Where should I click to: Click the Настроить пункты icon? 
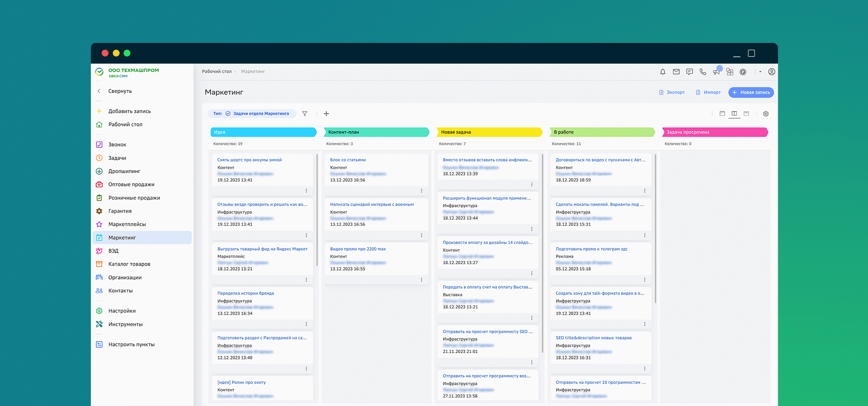(x=99, y=345)
